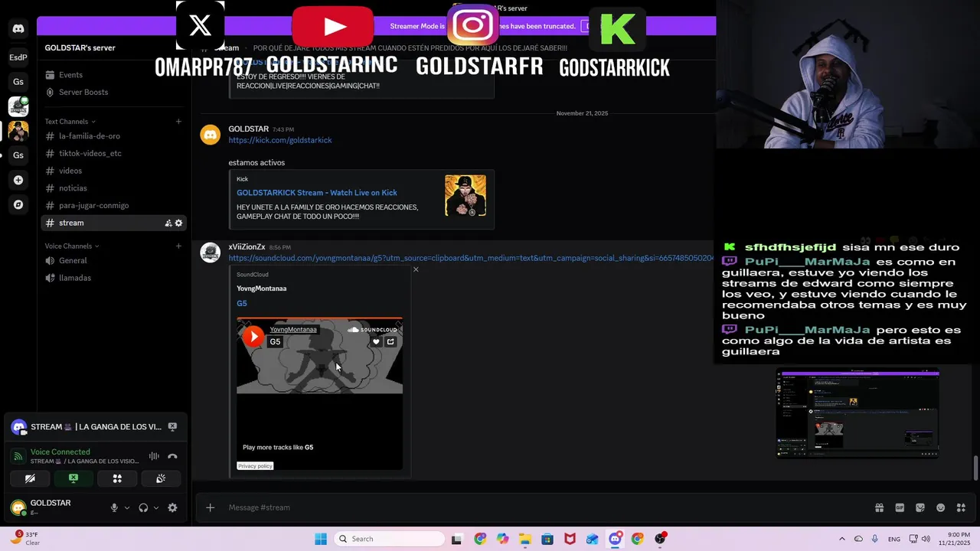Open Discord direct messages home icon

(x=18, y=29)
